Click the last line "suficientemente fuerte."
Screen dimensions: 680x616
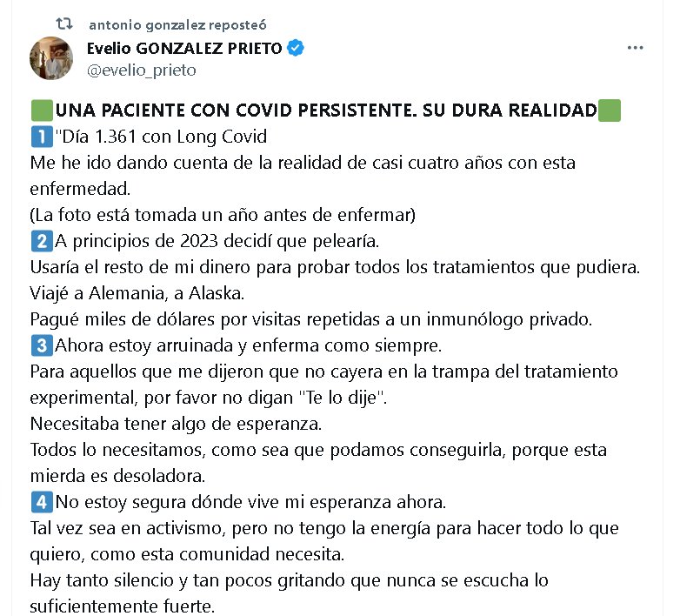point(122,606)
